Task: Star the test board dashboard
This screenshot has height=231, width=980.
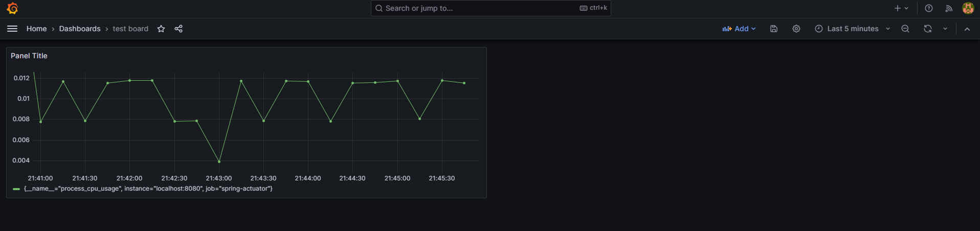Action: 161,29
